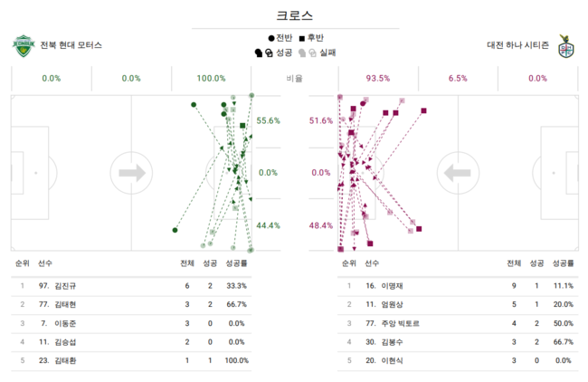Screen dimensions: 588x382
Task: Click the Daejeon Hana Citizen team crest
Action: 565,45
